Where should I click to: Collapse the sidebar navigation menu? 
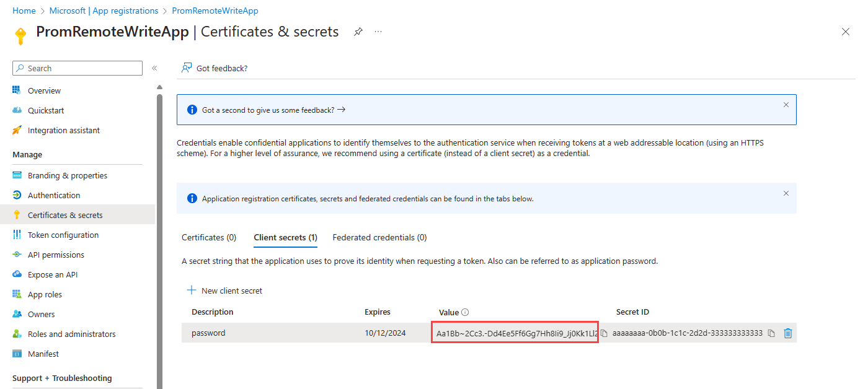click(x=154, y=68)
